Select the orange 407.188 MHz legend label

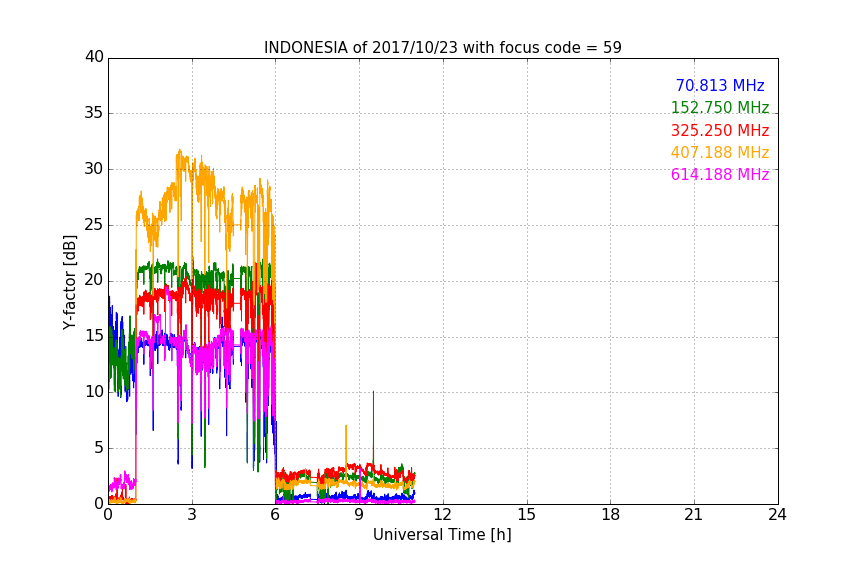[720, 152]
